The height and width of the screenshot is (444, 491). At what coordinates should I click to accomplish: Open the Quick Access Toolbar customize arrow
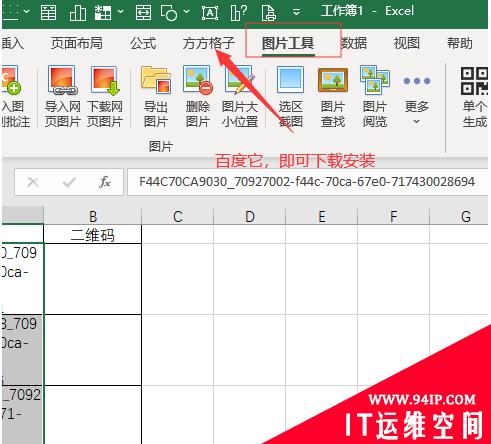point(296,12)
